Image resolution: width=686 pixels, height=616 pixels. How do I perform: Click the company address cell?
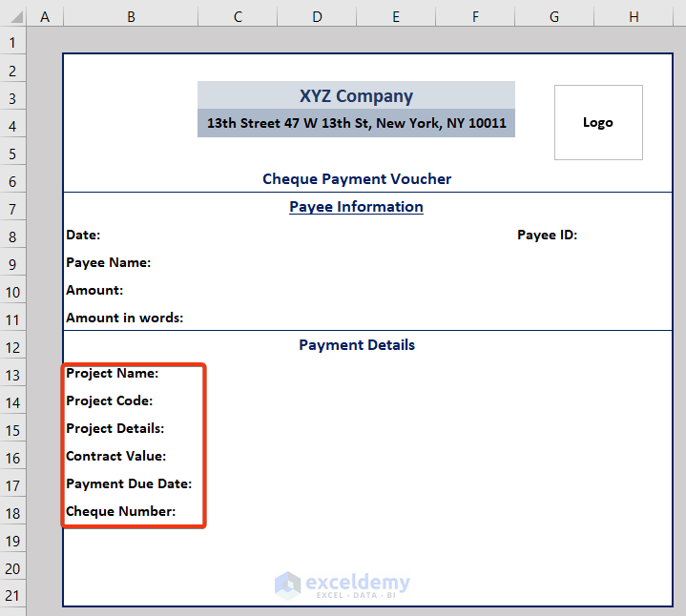356,123
